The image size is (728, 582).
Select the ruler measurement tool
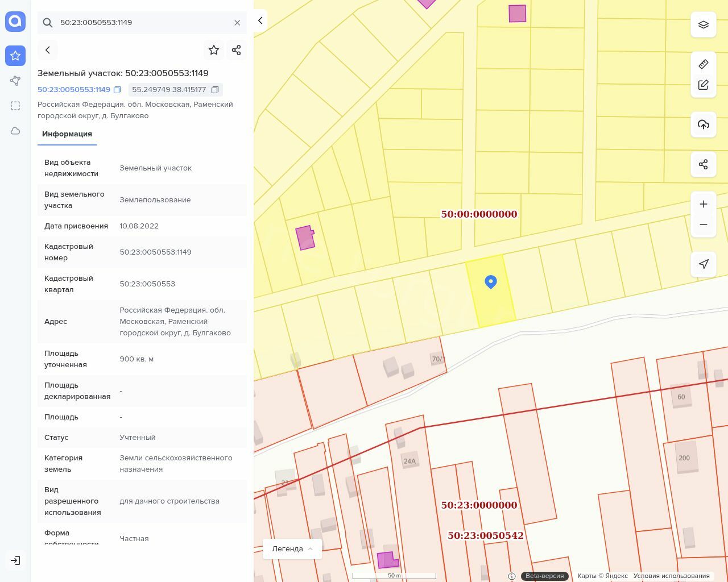[703, 64]
